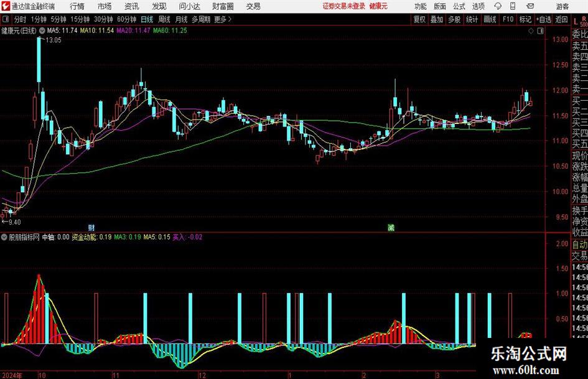Screen dimensions: 588x379
Task: Click the 通达信 red app logo
Action: coord(6,6)
